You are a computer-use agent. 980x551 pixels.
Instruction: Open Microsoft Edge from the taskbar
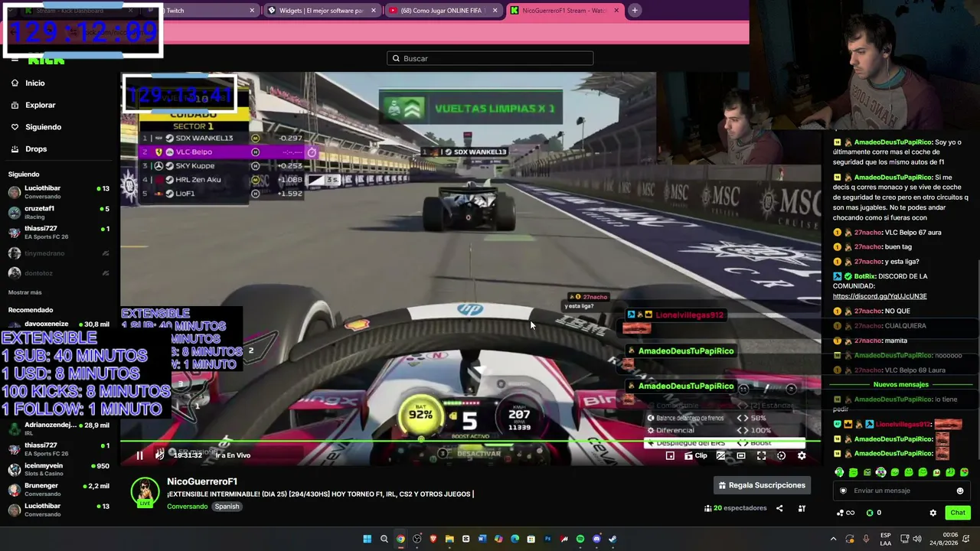(x=514, y=539)
